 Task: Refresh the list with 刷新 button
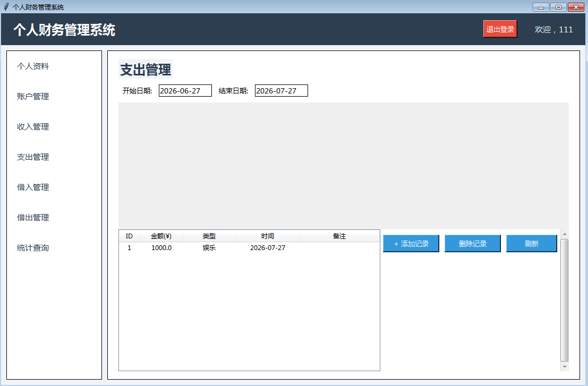pos(531,244)
